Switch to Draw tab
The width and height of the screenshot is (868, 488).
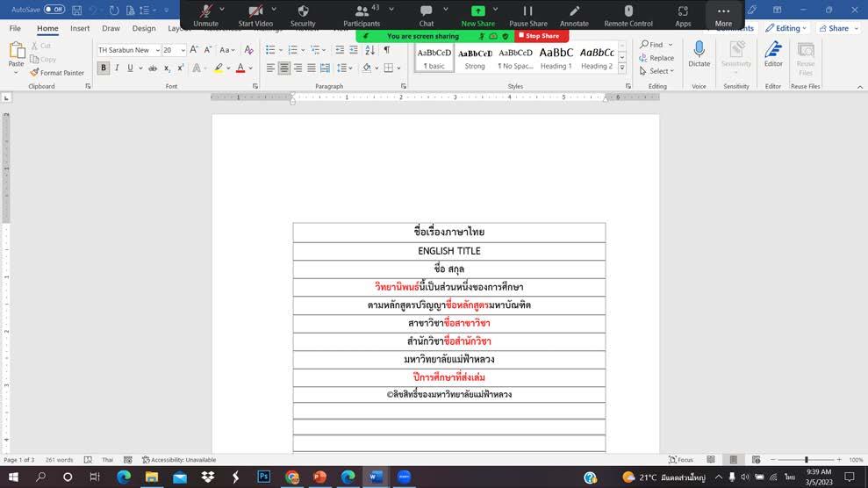(111, 28)
